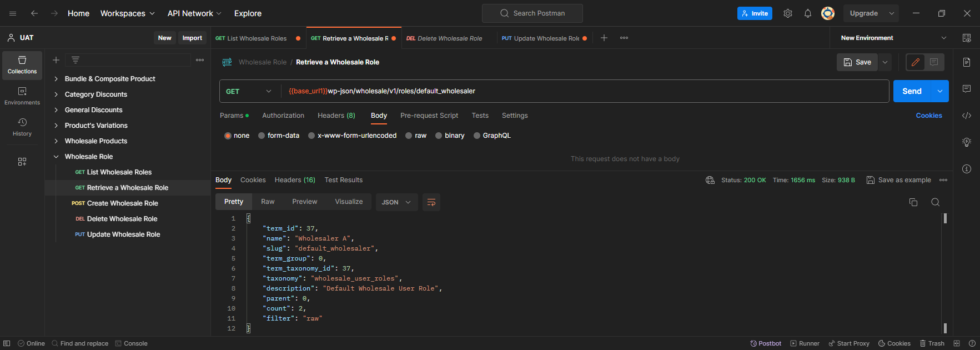This screenshot has height=350, width=980.
Task: Copy the response body
Action: 913,202
